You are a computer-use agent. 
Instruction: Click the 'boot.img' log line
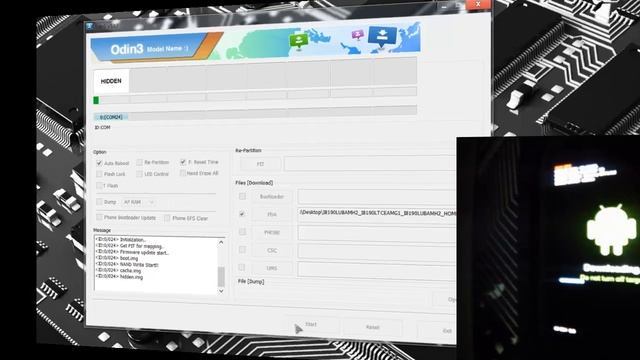click(117, 258)
